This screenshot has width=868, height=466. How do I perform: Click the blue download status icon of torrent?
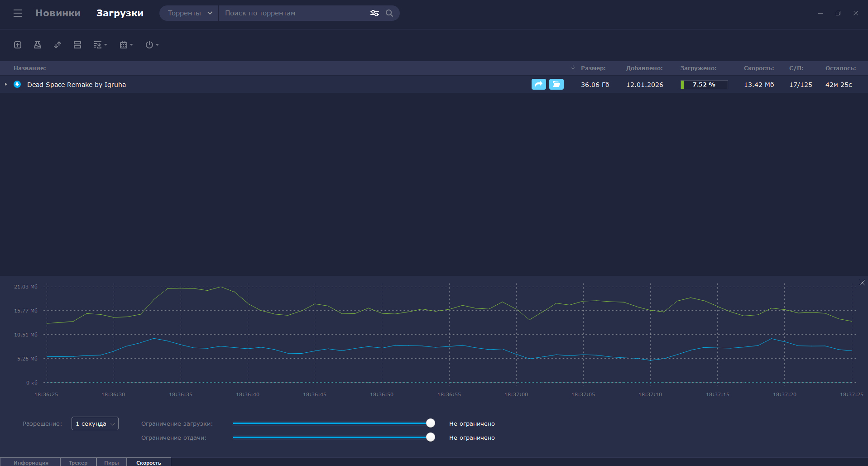[x=17, y=84]
